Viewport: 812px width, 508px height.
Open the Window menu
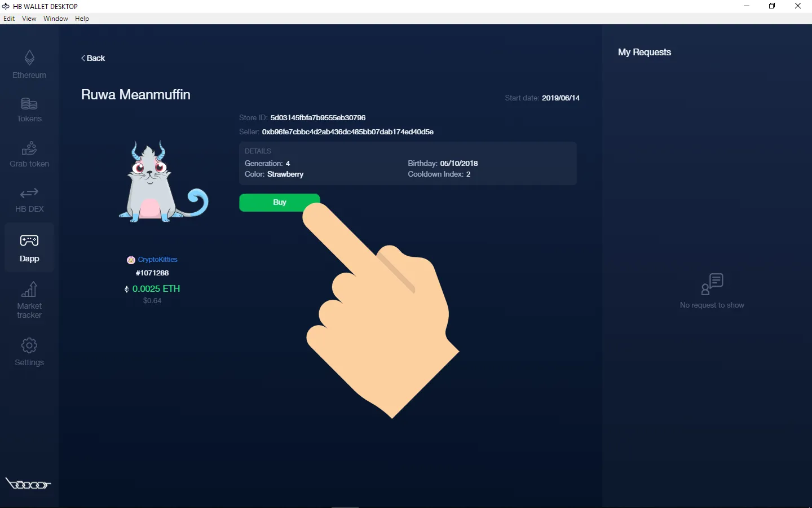(55, 19)
